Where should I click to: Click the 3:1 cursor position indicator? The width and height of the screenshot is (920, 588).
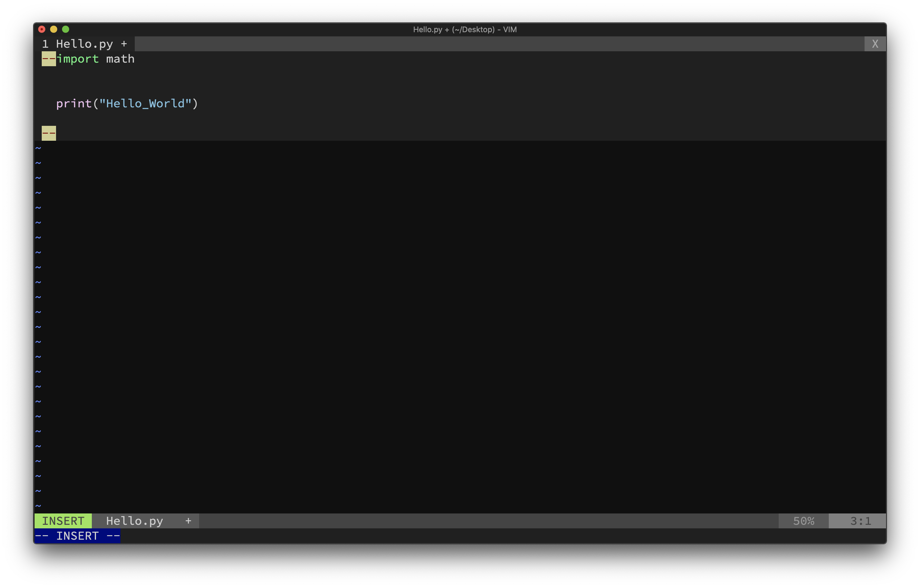coord(860,521)
